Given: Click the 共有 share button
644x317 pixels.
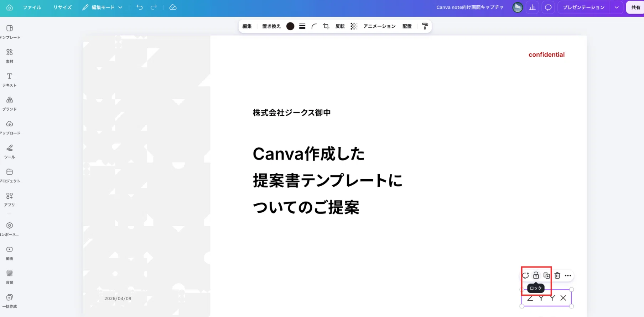Looking at the screenshot, I should (635, 7).
